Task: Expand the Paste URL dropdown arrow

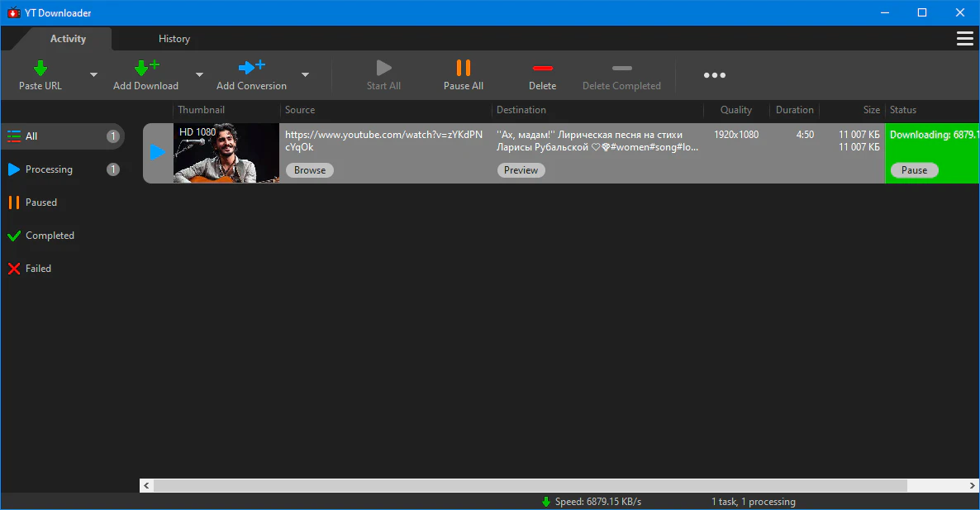Action: click(93, 75)
